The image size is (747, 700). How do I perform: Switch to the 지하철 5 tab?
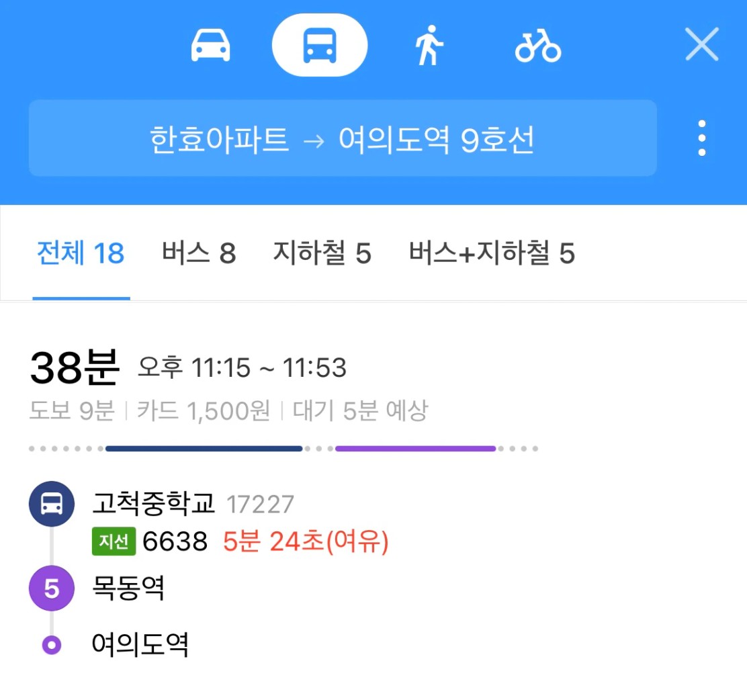click(x=322, y=253)
